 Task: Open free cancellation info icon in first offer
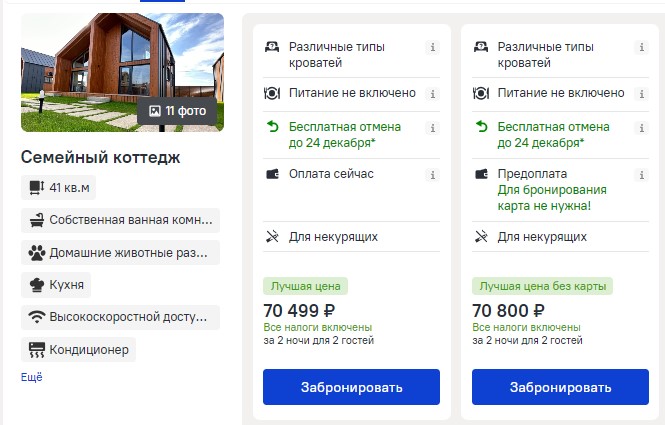coord(432,128)
